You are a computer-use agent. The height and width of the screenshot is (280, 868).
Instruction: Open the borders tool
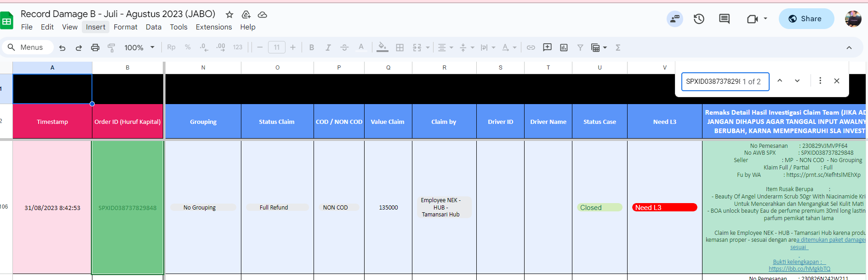400,47
